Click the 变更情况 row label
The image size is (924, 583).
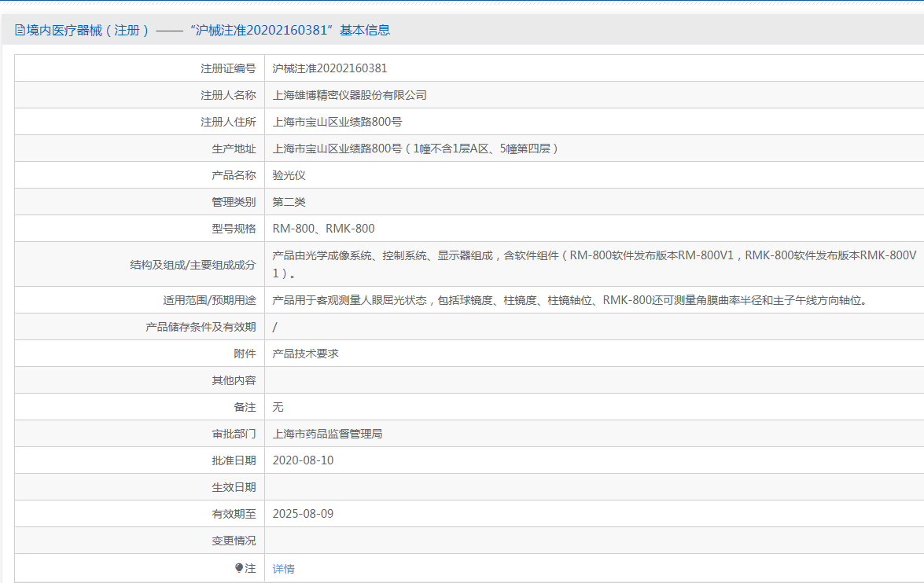[234, 541]
